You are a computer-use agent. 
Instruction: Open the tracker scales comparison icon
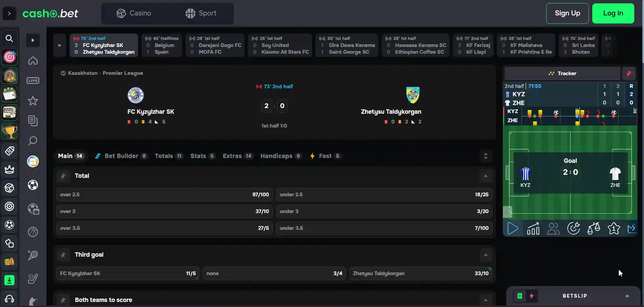pyautogui.click(x=594, y=228)
